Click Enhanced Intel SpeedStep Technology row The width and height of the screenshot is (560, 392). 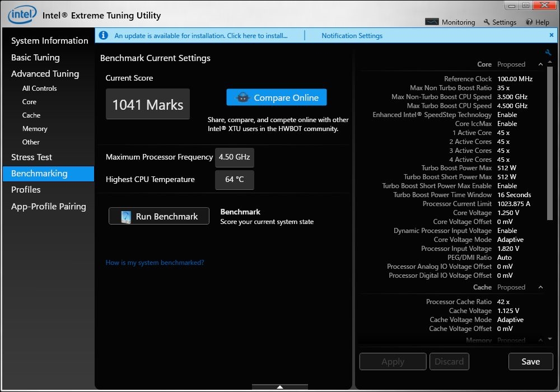point(445,115)
